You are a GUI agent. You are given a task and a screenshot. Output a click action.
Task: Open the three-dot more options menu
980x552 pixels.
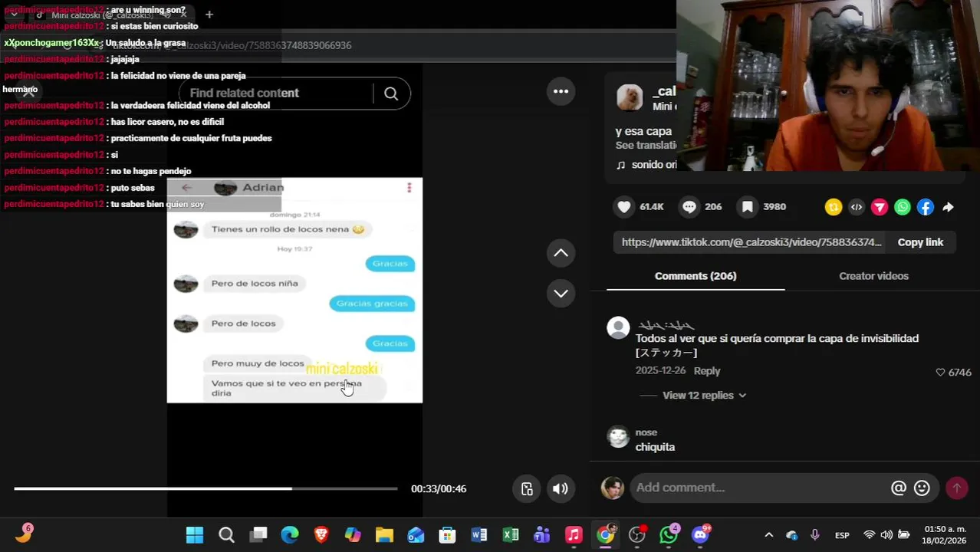pyautogui.click(x=561, y=91)
